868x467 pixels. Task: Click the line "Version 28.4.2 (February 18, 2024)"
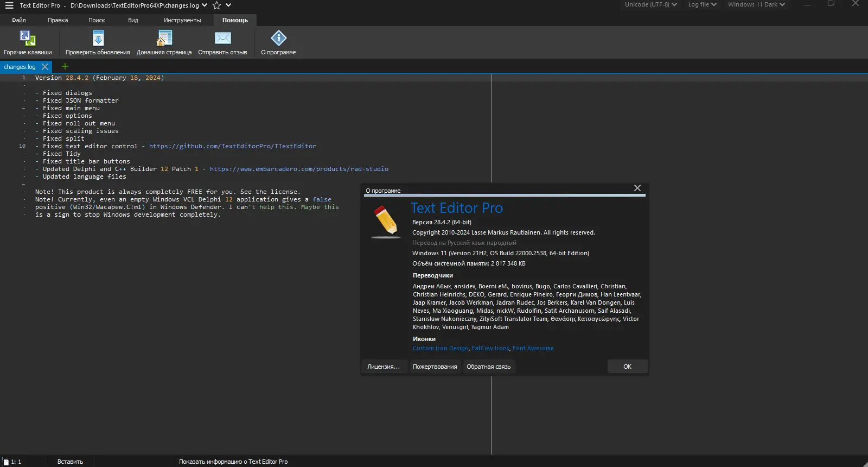(99, 78)
